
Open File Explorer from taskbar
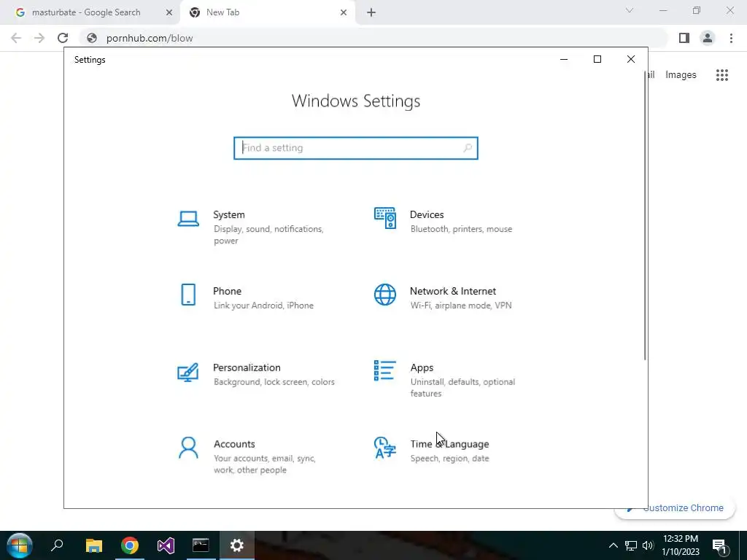(x=94, y=545)
